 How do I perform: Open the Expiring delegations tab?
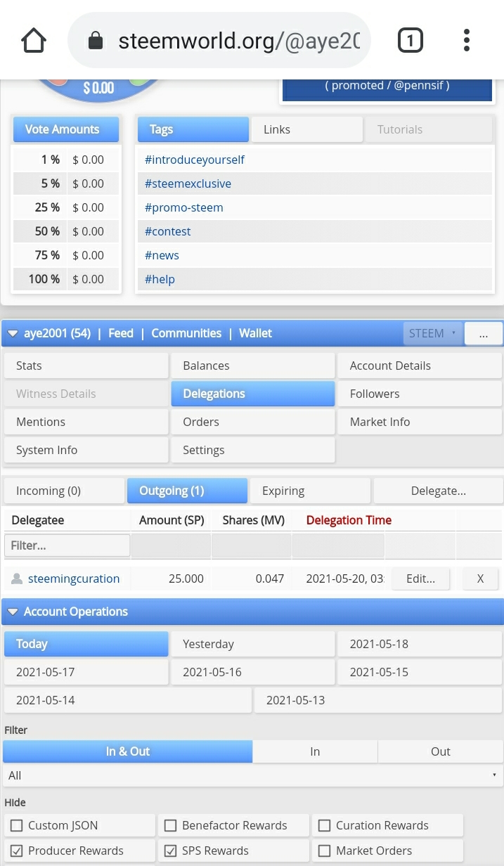click(x=310, y=491)
